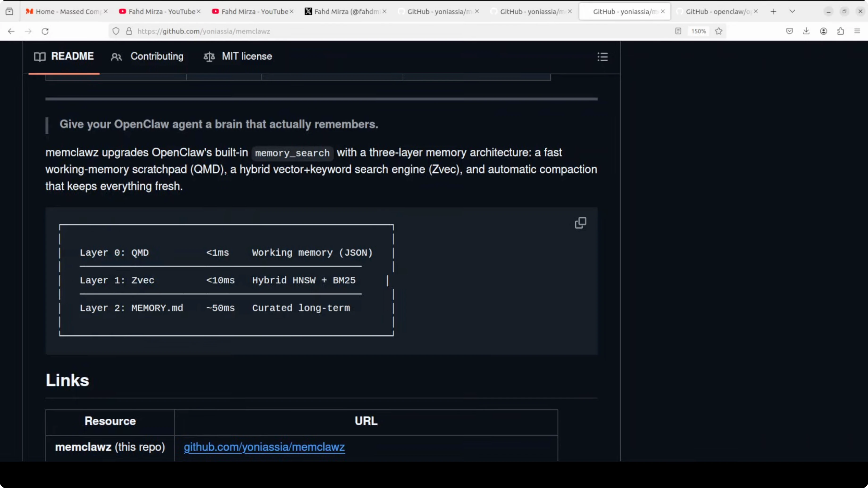Open the Firefox account icon
The image size is (868, 488).
(x=823, y=31)
